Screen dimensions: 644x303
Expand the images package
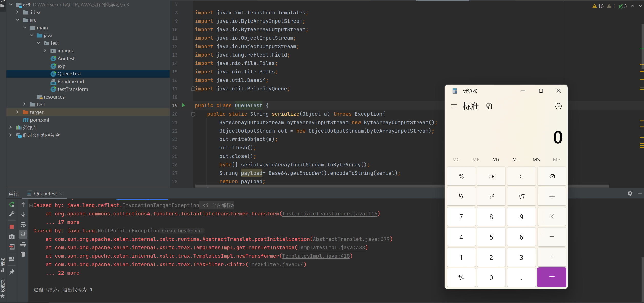pyautogui.click(x=45, y=51)
